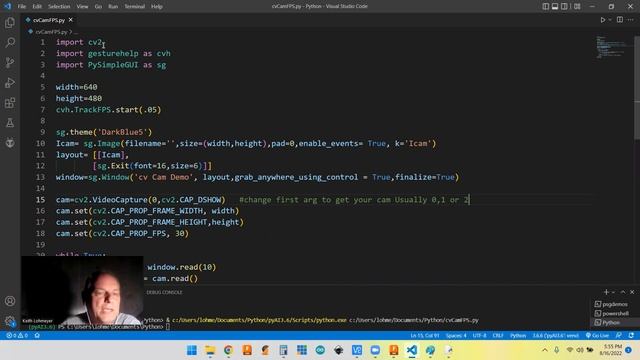Maximize terminal panel with chevron up
This screenshot has width=640, height=360.
(622, 292)
